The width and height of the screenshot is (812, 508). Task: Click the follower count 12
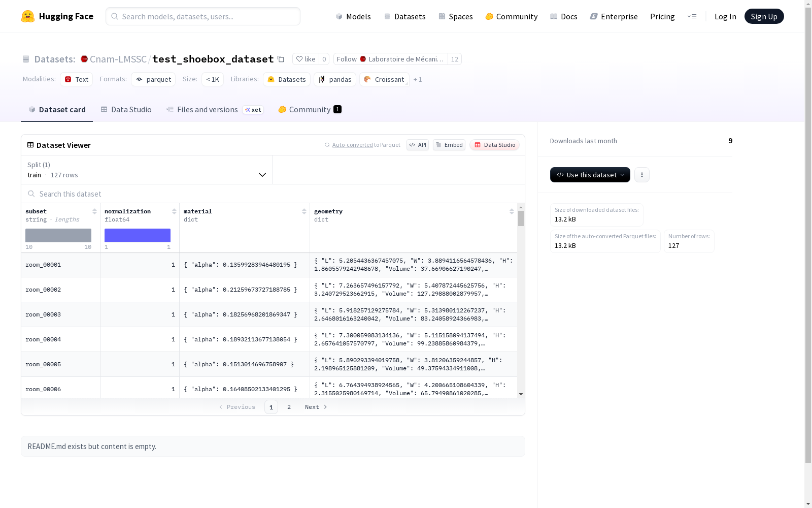tap(455, 59)
